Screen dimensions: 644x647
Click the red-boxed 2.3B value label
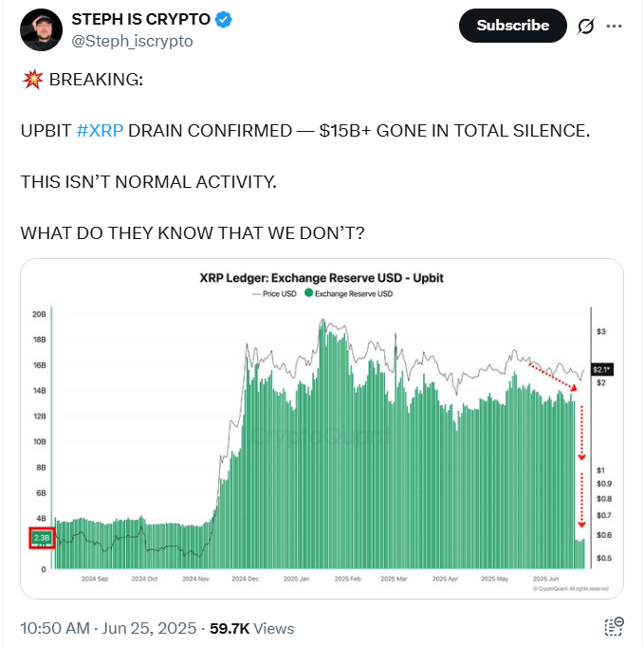42,538
